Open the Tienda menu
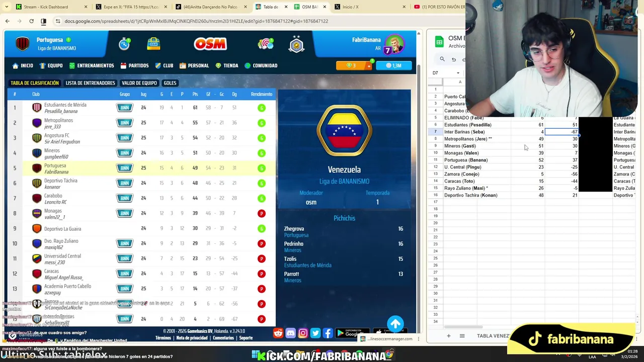644x362 pixels. pyautogui.click(x=227, y=65)
